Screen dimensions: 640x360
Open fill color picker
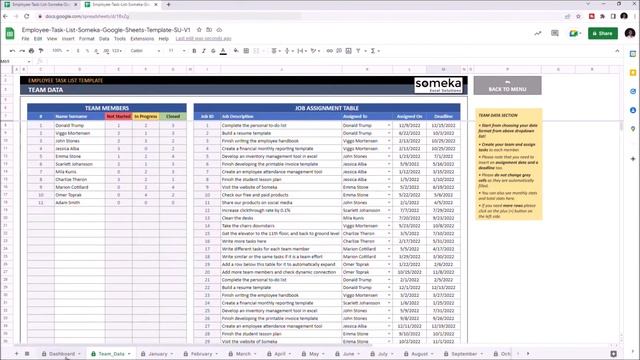(236, 51)
